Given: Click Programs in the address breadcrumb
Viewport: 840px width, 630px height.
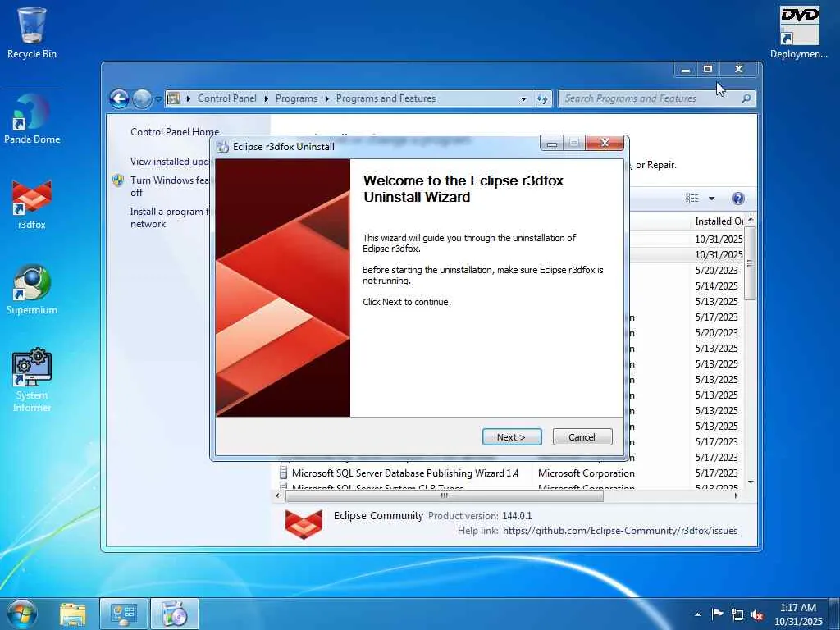Looking at the screenshot, I should pos(296,98).
